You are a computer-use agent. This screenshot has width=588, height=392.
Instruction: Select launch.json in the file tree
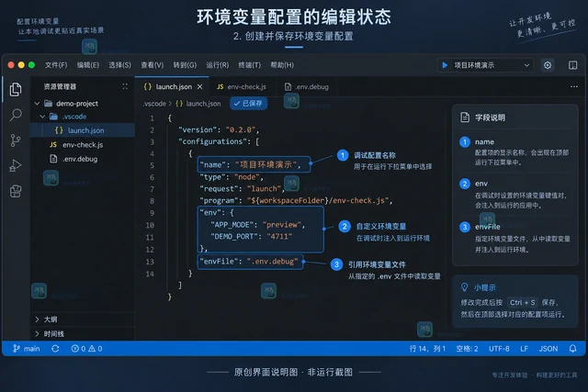coord(83,130)
